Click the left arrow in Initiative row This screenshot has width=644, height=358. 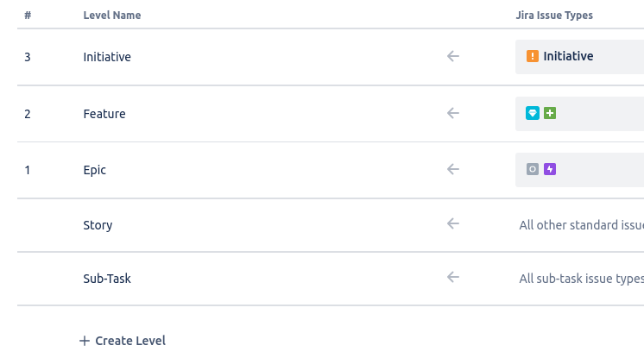point(453,56)
